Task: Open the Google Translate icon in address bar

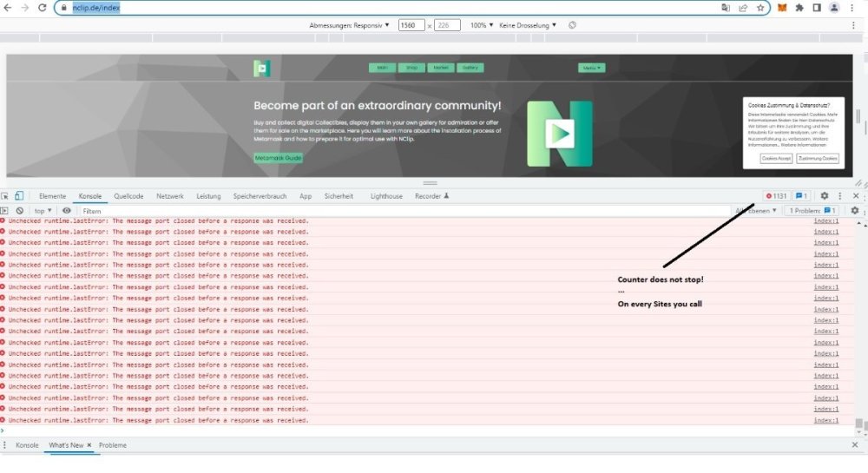Action: (x=725, y=8)
